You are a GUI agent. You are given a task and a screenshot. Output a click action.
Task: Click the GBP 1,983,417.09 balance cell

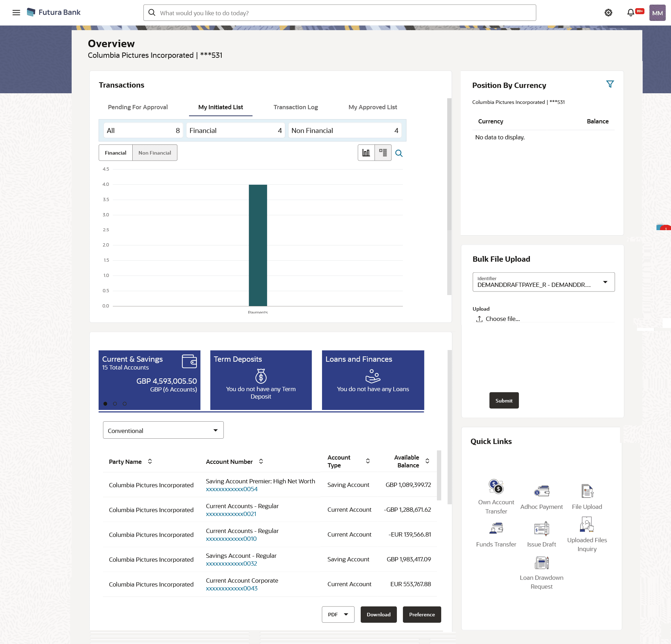[409, 559]
